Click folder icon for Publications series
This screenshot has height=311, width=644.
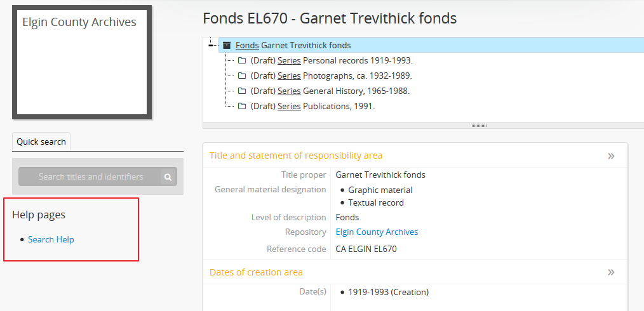click(242, 107)
